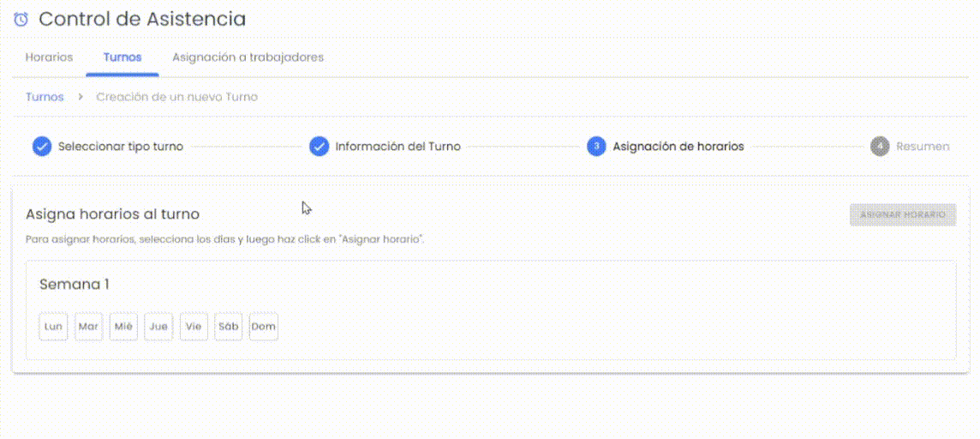
Task: Click the breadcrumb chevron separator icon
Action: coord(81,97)
